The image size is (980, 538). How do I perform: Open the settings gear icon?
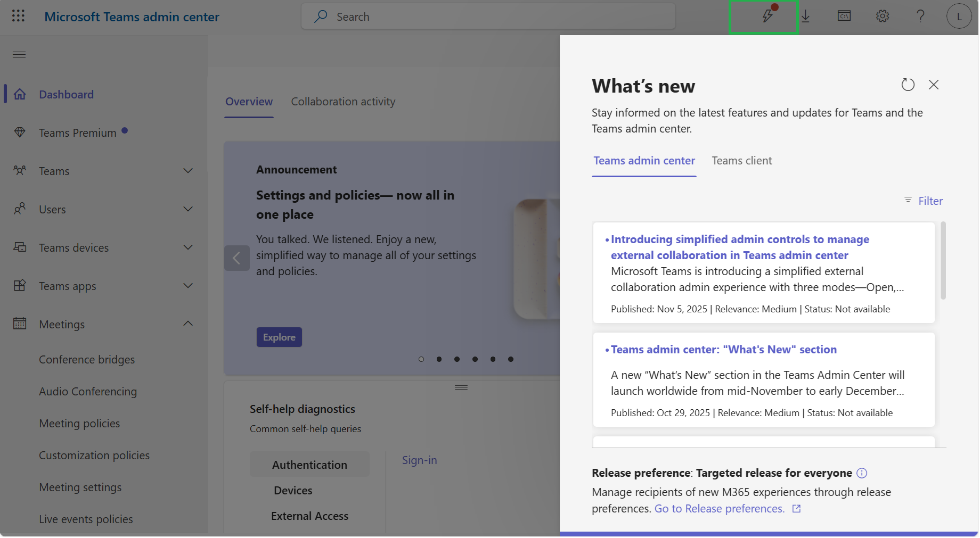(882, 16)
